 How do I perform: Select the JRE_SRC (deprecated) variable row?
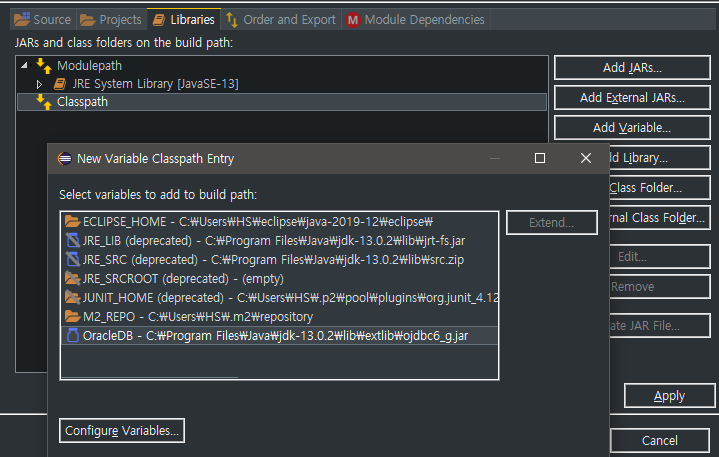click(x=280, y=260)
